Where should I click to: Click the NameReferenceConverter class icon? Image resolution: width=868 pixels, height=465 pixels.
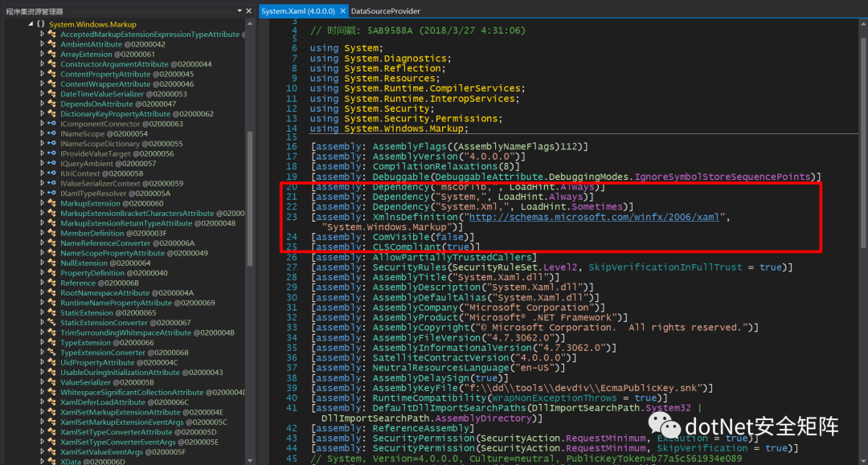[51, 243]
